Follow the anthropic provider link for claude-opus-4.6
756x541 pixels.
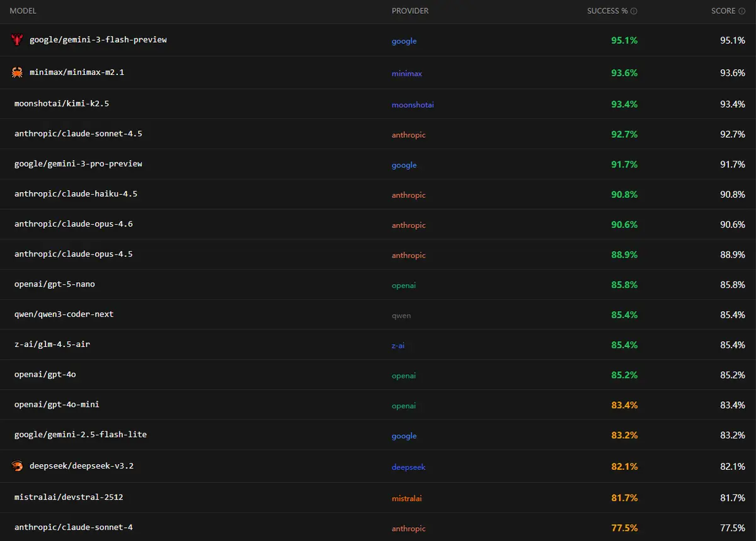409,225
